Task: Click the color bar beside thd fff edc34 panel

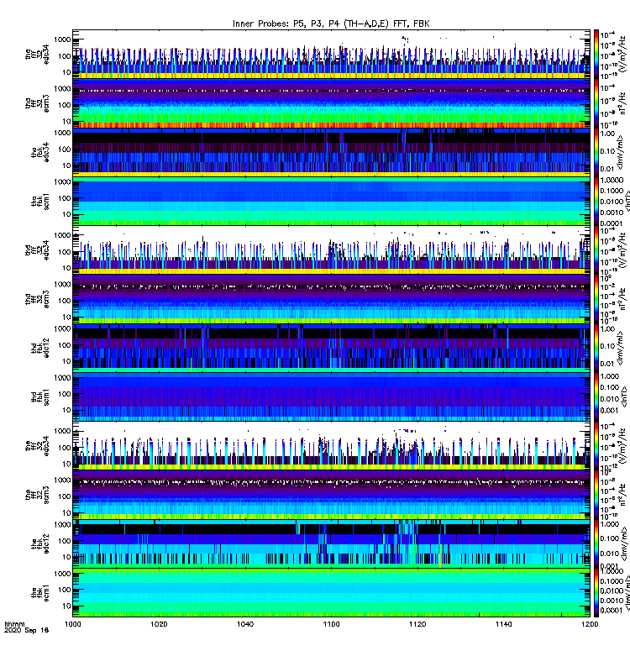Action: (596, 250)
